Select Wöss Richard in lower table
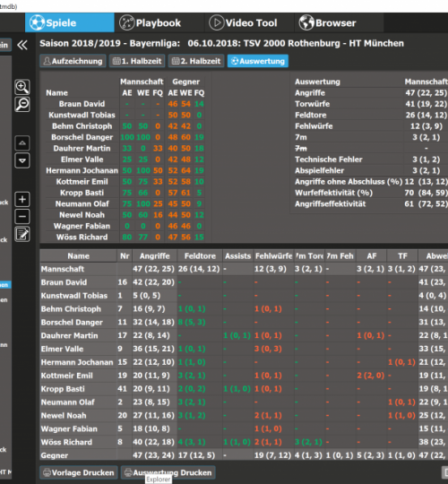 pos(244,442)
